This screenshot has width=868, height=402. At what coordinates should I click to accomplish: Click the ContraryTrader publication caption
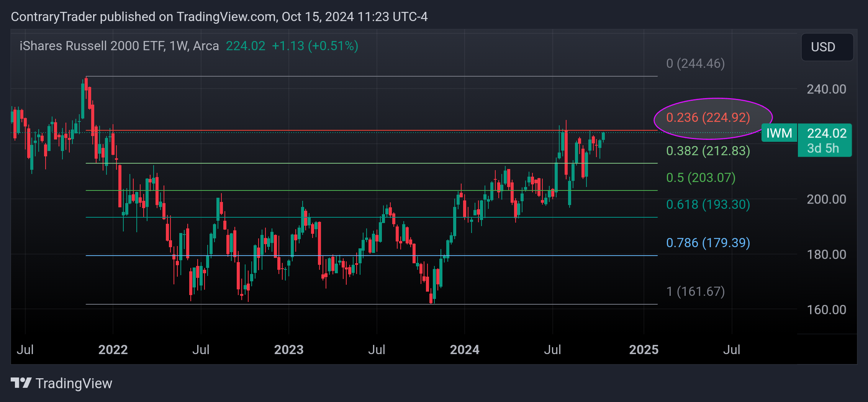(219, 17)
